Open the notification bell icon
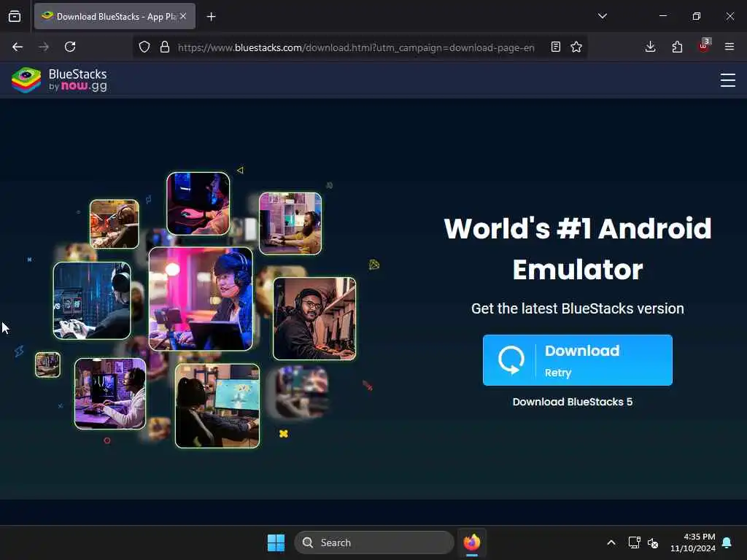Viewport: 747px width, 560px height. click(727, 542)
